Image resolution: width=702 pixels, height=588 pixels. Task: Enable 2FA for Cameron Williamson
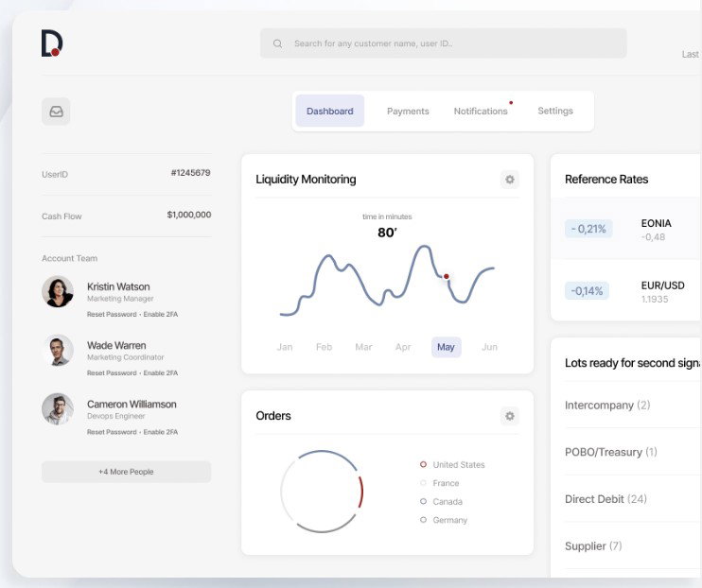pos(160,432)
